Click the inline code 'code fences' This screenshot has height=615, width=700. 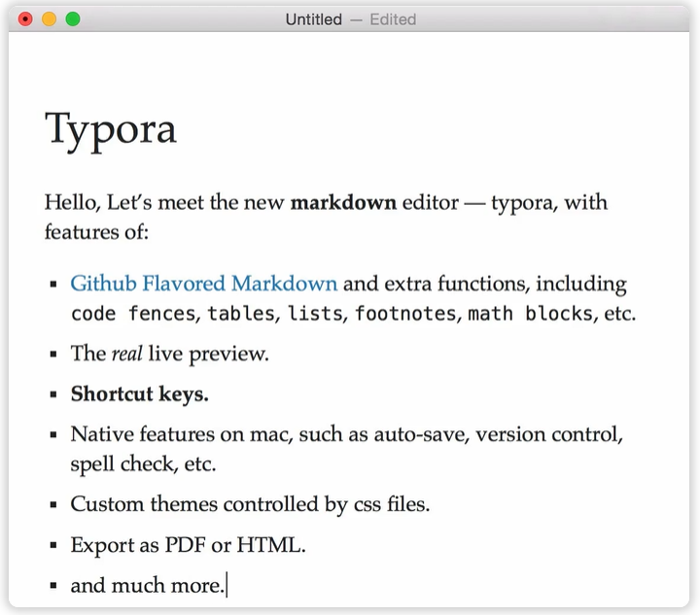[133, 314]
